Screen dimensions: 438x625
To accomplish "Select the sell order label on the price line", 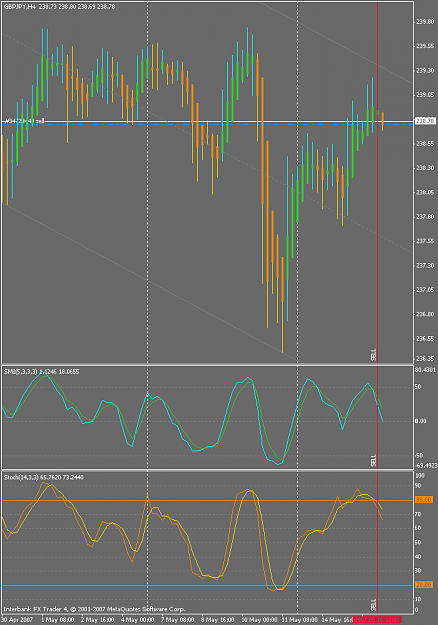I will point(24,121).
